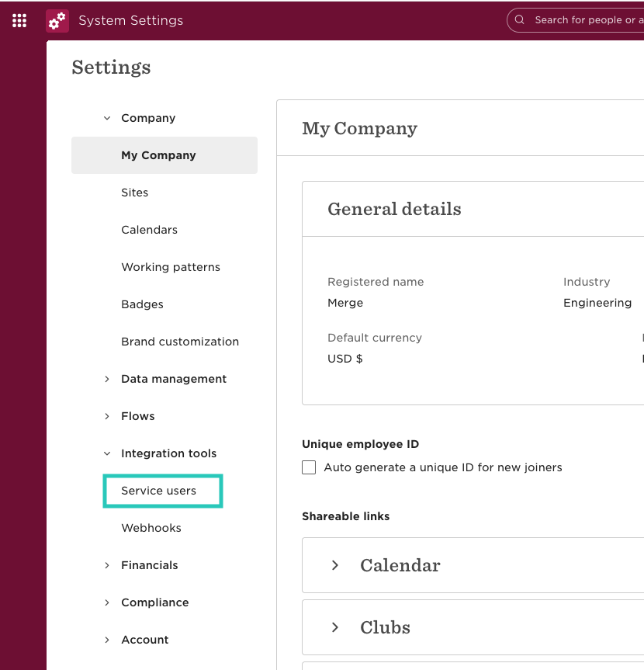This screenshot has height=670, width=644.
Task: Click the Shareable links label
Action: [x=345, y=516]
